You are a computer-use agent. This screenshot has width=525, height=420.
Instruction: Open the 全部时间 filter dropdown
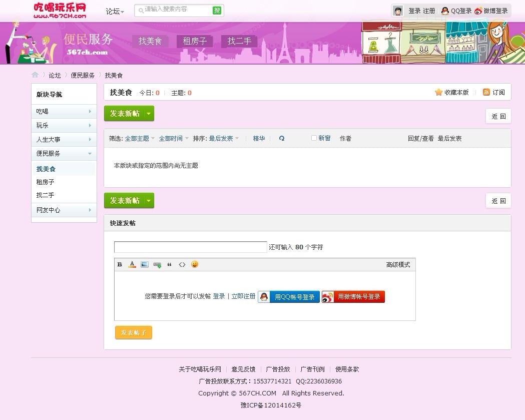click(174, 138)
